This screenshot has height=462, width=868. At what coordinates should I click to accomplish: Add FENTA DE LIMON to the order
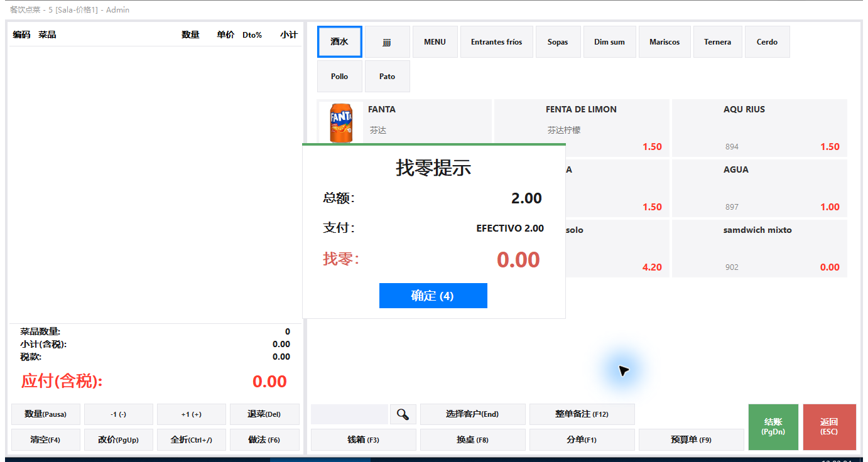coord(582,127)
